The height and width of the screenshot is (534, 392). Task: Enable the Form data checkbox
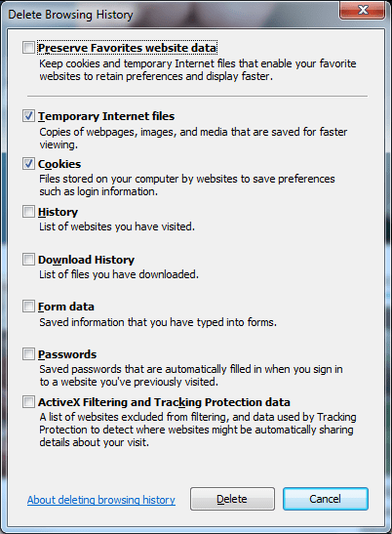[x=28, y=307]
